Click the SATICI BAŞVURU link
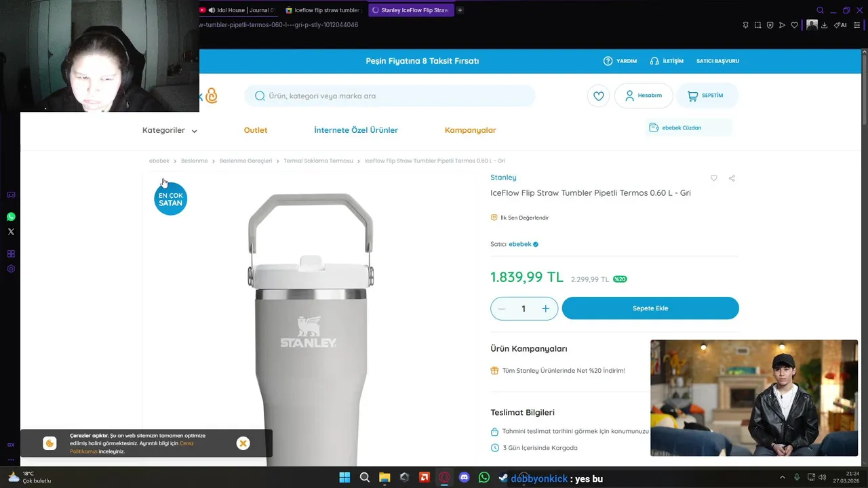The height and width of the screenshot is (488, 868). [x=717, y=61]
